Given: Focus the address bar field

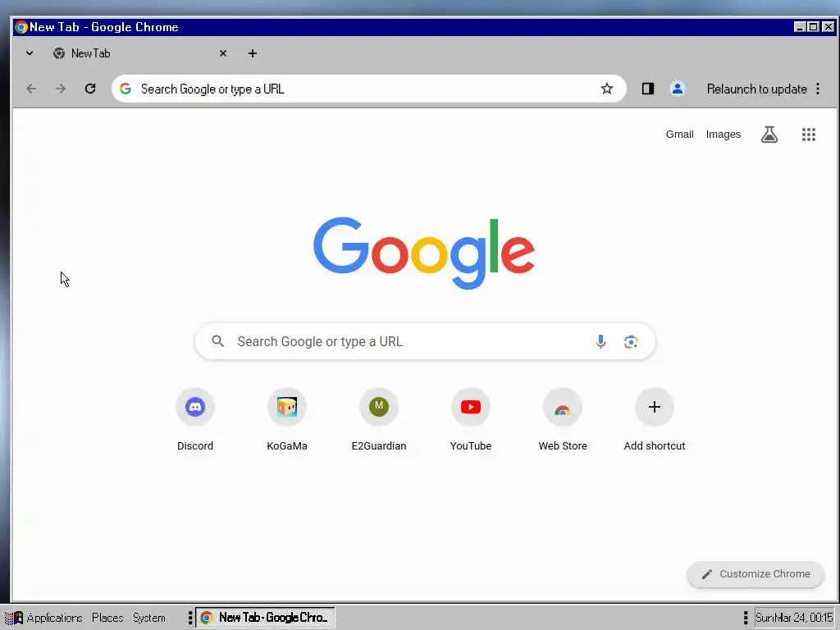Looking at the screenshot, I should 368,89.
